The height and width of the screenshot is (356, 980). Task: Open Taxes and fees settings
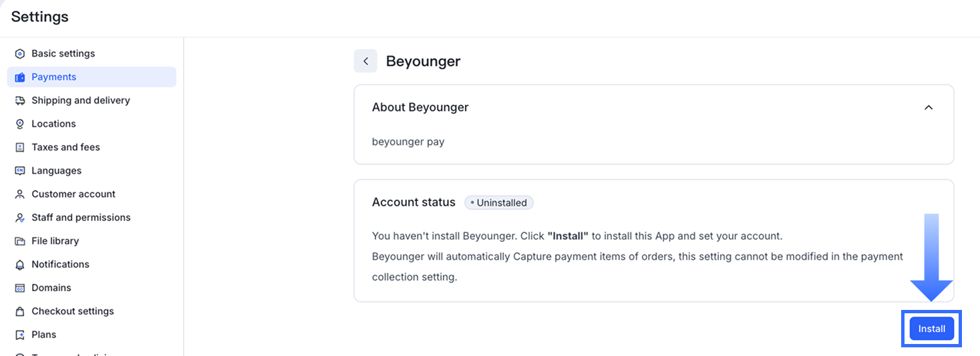click(x=65, y=148)
